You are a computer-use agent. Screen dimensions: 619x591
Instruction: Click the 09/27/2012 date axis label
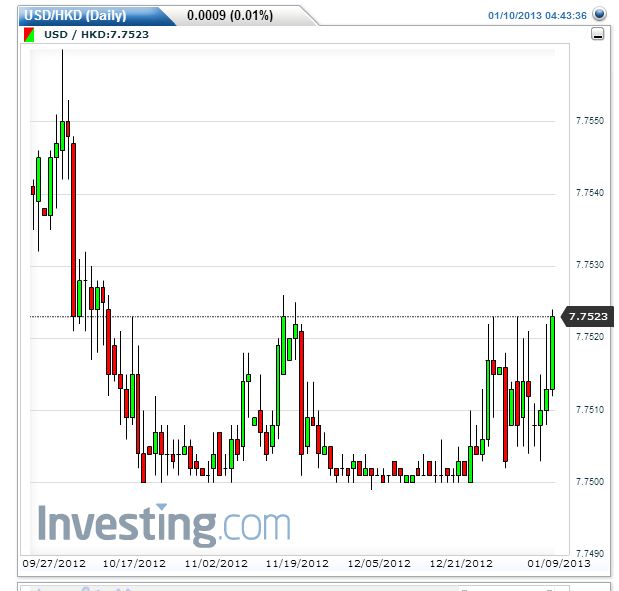click(x=54, y=563)
